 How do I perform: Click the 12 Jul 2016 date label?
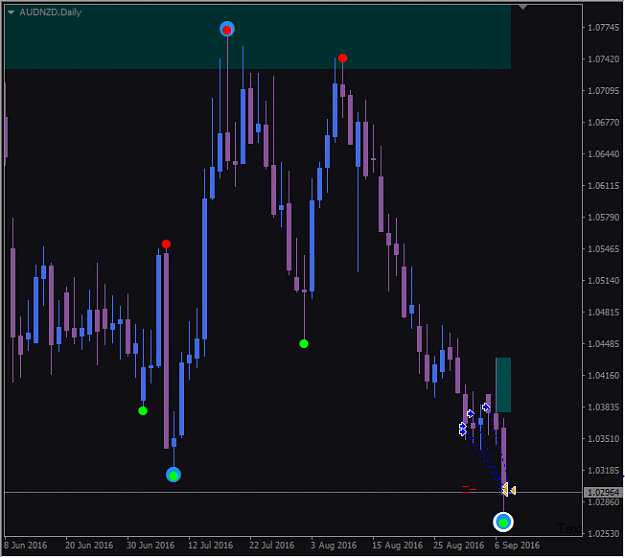coord(211,545)
